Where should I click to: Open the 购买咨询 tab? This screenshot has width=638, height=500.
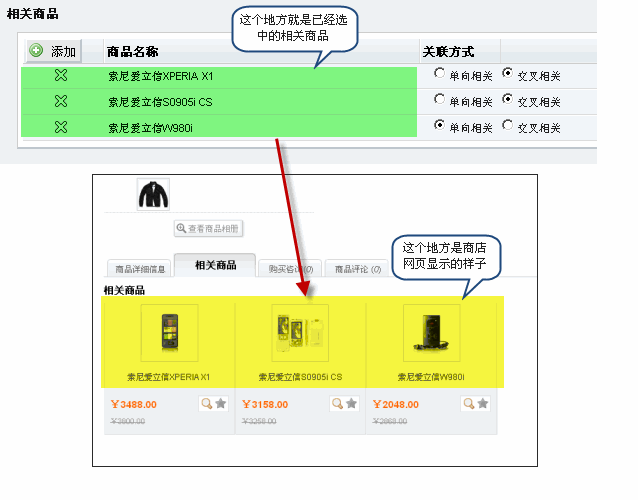[290, 269]
